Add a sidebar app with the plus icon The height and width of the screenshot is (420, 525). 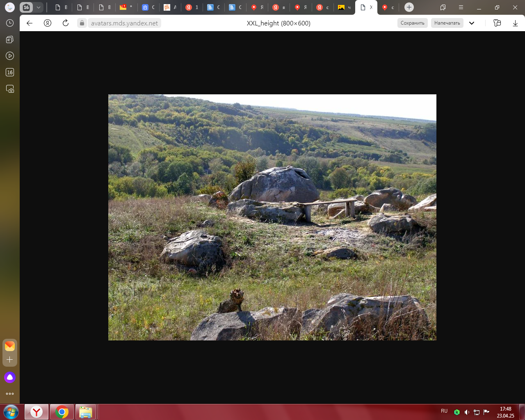pyautogui.click(x=10, y=359)
